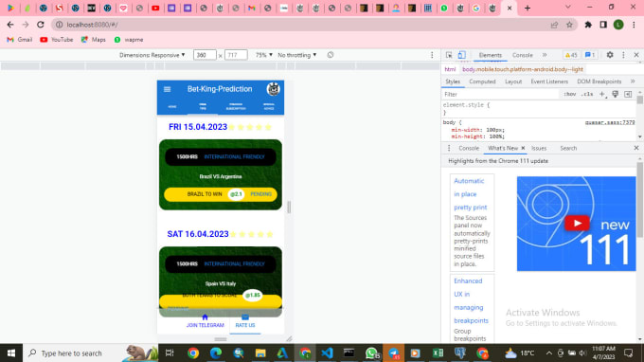
Task: Open a new browser tab
Action: [x=528, y=8]
